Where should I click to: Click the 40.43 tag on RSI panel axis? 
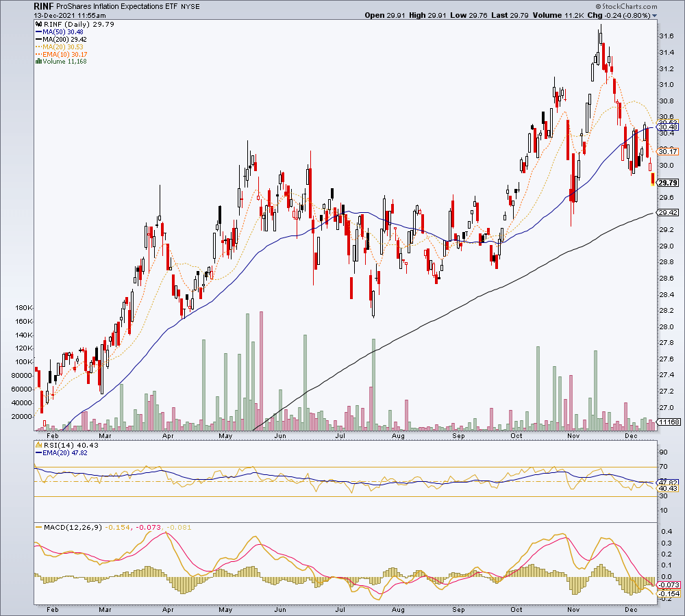[x=669, y=488]
